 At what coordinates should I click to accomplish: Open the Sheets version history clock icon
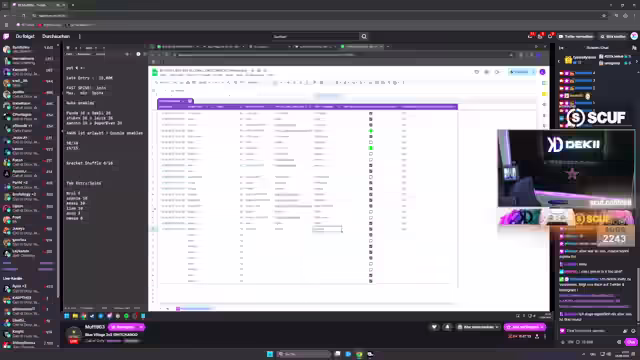click(x=476, y=72)
